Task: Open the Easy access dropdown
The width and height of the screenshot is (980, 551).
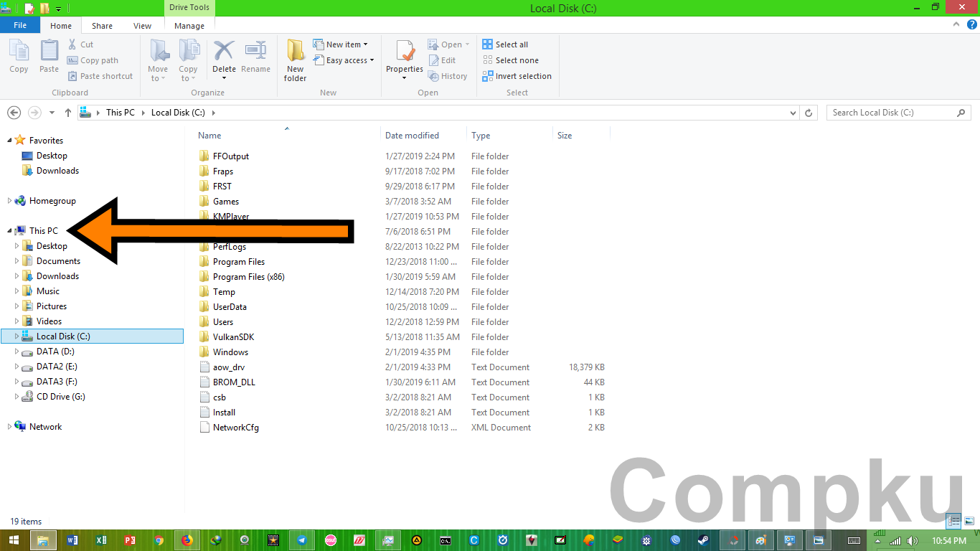Action: coord(344,60)
